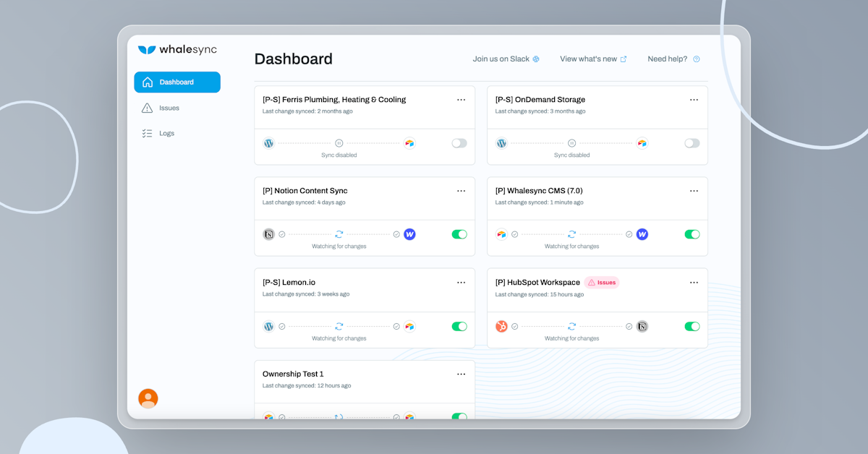
Task: Click the Webflow icon in Whalesync CMS card
Action: tap(642, 234)
